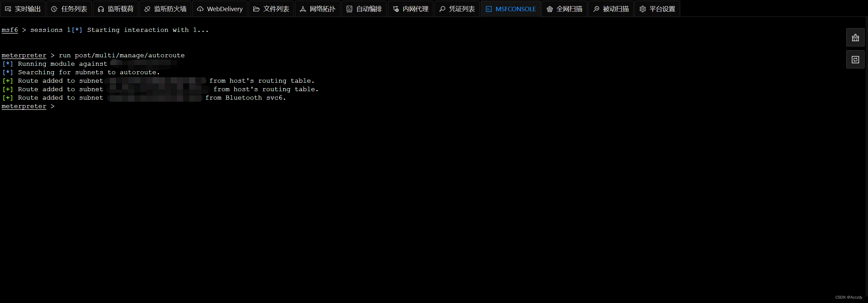
Task: Open the 网络拓扑 tab
Action: pyautogui.click(x=318, y=9)
